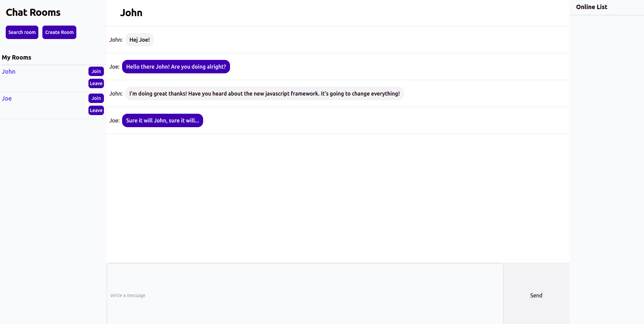Image resolution: width=644 pixels, height=324 pixels.
Task: Select the "Hej Joe!" message bubble
Action: tap(140, 40)
